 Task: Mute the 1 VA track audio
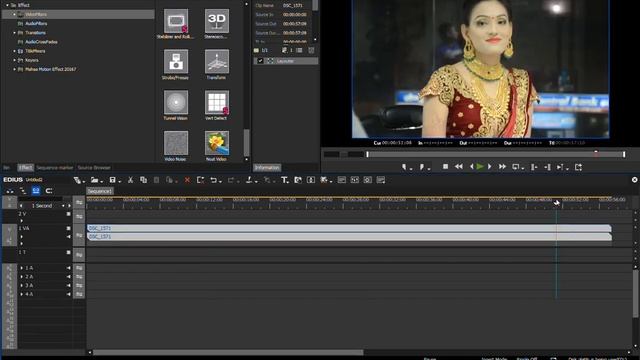coord(69,236)
